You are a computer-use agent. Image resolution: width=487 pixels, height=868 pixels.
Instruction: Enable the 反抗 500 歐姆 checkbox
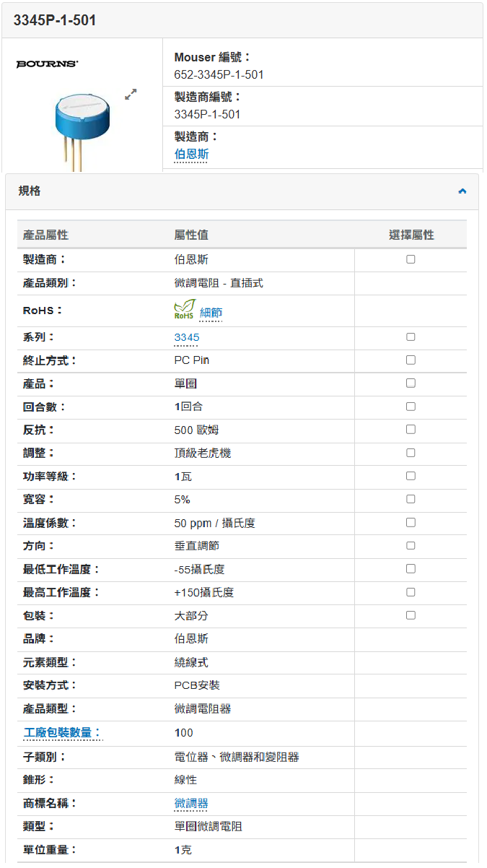pyautogui.click(x=411, y=429)
